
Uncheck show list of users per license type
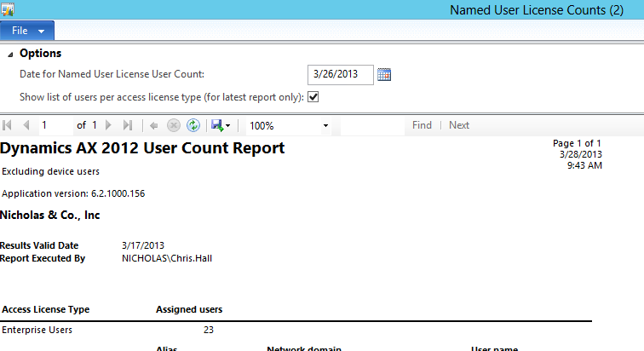(x=313, y=97)
